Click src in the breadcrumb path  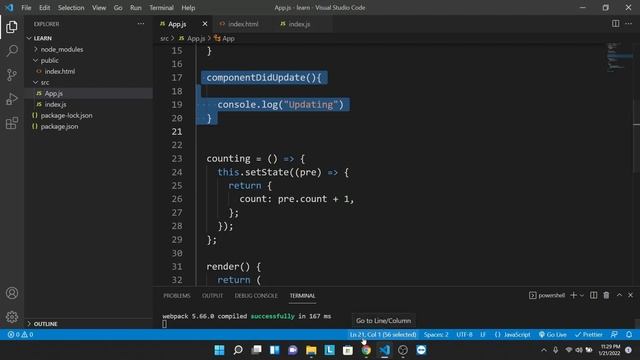pos(164,38)
